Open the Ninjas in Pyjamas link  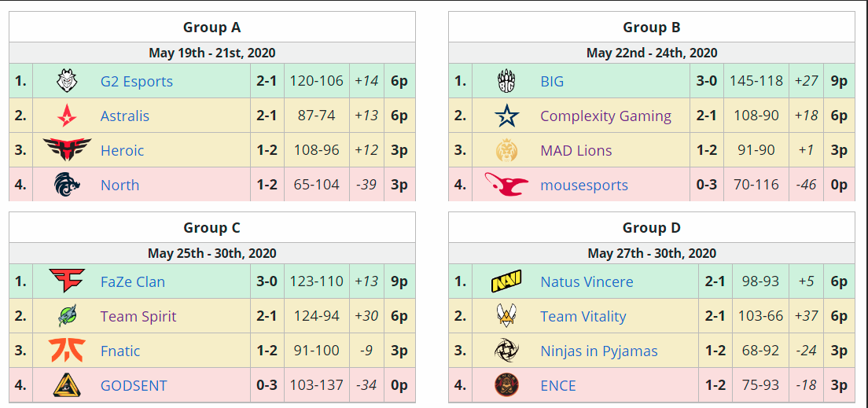click(x=599, y=351)
